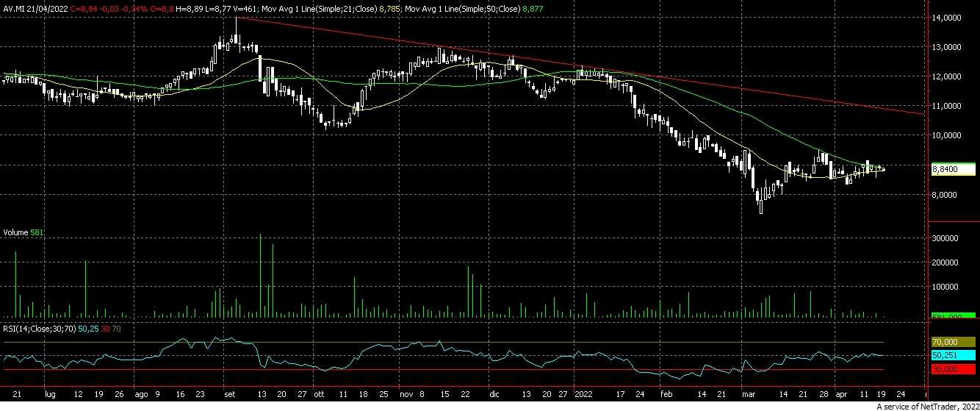Image resolution: width=980 pixels, height=411 pixels.
Task: Click the 13,0000 price axis label
Action: (x=946, y=46)
